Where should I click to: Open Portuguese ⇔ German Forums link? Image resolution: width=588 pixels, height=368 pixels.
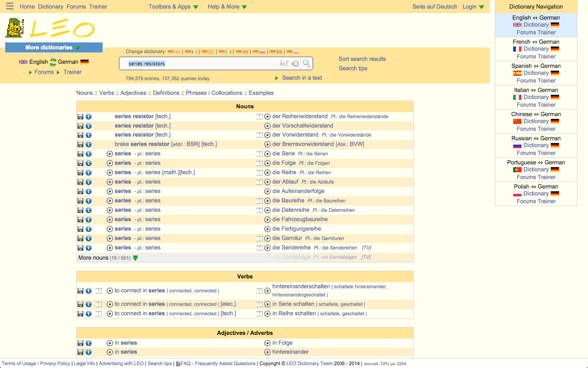point(526,177)
